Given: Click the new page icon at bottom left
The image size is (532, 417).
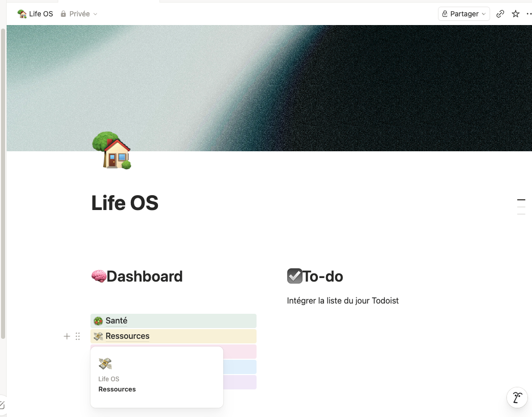Looking at the screenshot, I should point(2,405).
